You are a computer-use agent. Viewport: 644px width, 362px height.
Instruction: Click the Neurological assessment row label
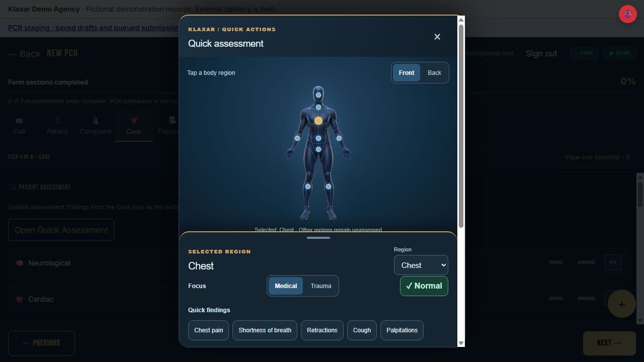[x=49, y=263]
